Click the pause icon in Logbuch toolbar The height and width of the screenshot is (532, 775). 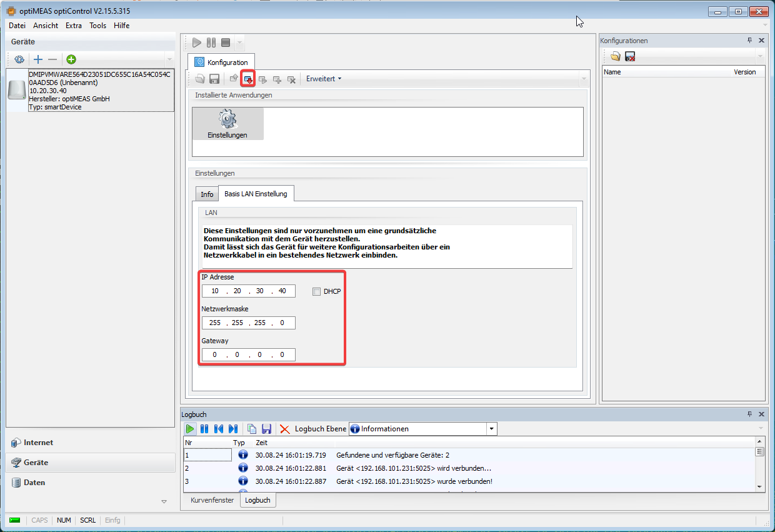coord(204,429)
